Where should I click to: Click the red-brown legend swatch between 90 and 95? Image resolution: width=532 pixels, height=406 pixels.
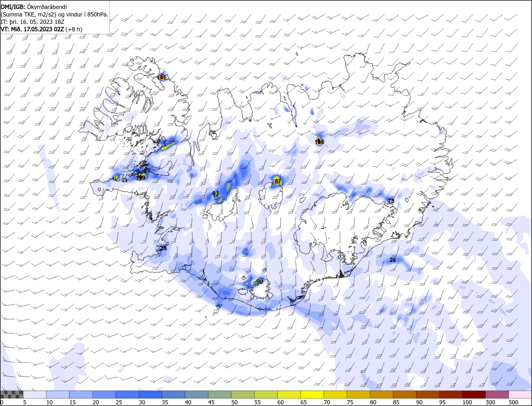click(x=427, y=394)
